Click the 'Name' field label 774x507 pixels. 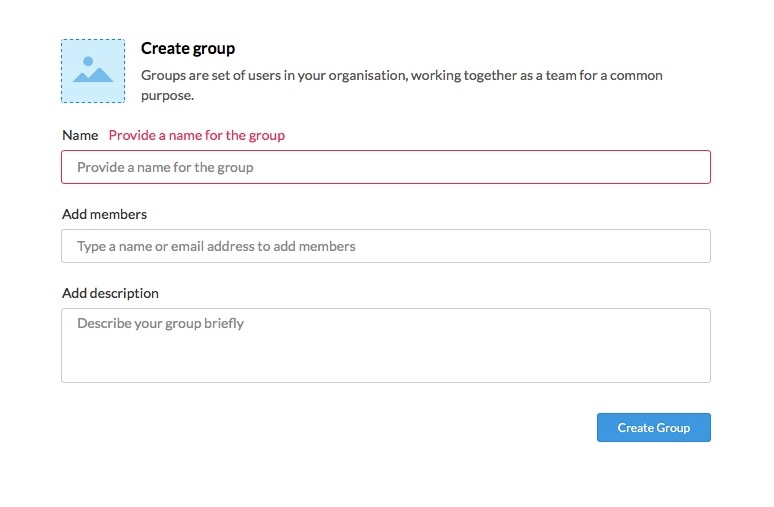(x=80, y=135)
